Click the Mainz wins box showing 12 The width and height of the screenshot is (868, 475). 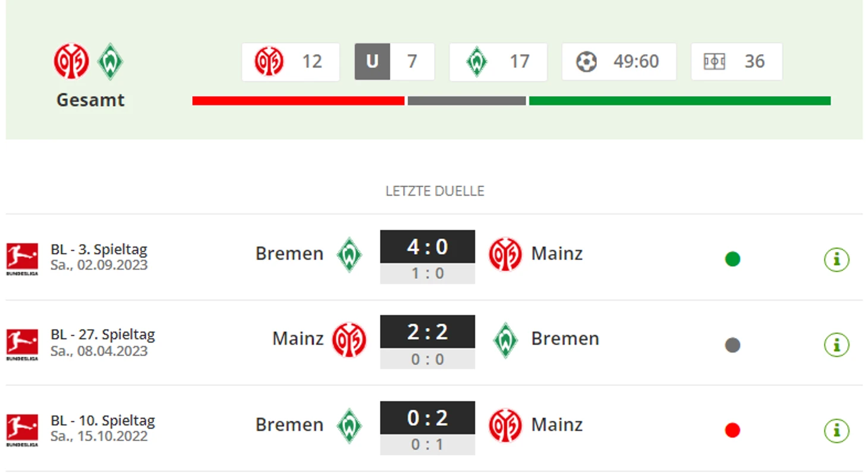click(x=291, y=62)
